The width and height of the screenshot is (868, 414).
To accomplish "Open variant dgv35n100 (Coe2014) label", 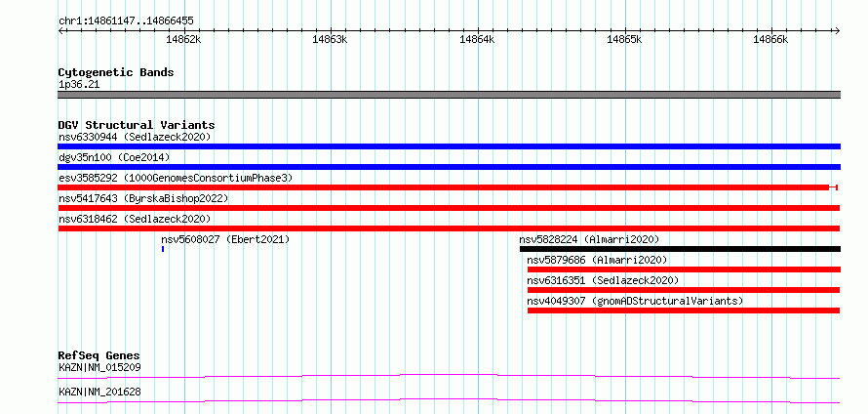I will pyautogui.click(x=114, y=157).
